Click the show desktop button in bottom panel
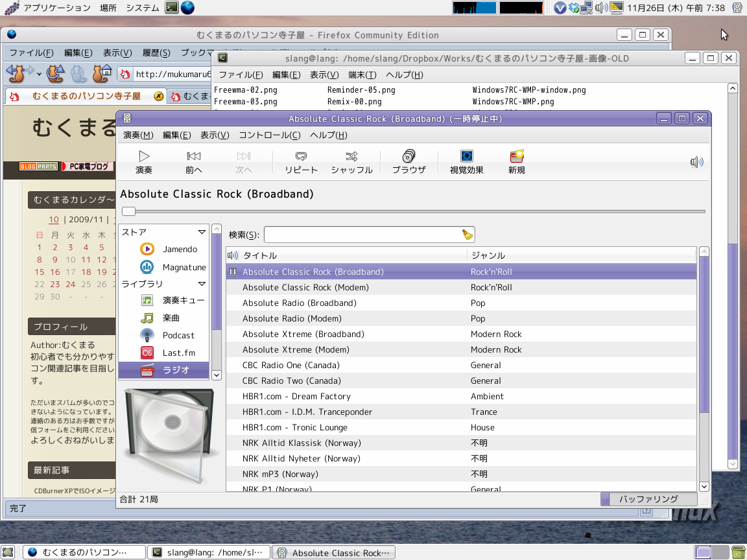This screenshot has width=747, height=560. pos(8,552)
